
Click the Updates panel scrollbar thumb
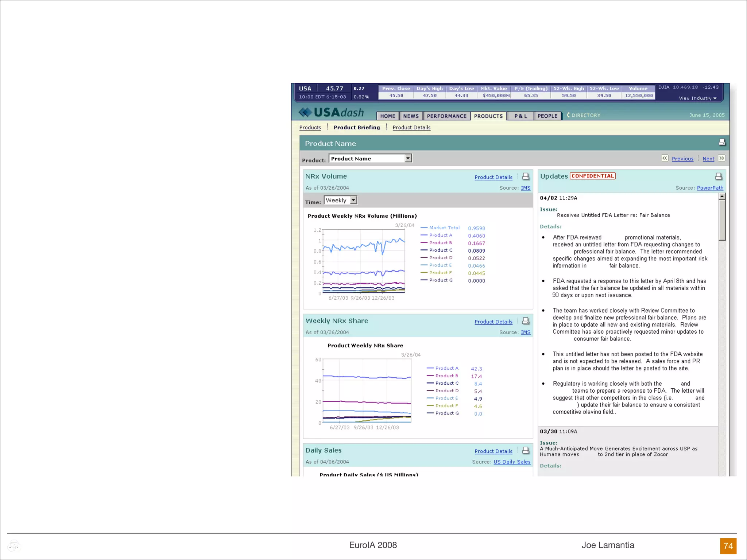722,220
